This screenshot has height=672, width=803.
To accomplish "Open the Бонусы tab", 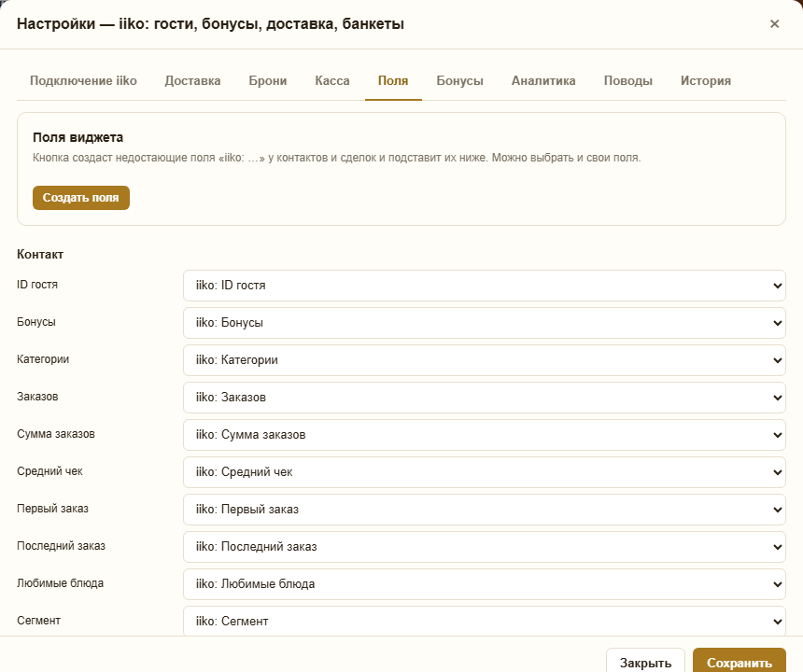I will [460, 81].
